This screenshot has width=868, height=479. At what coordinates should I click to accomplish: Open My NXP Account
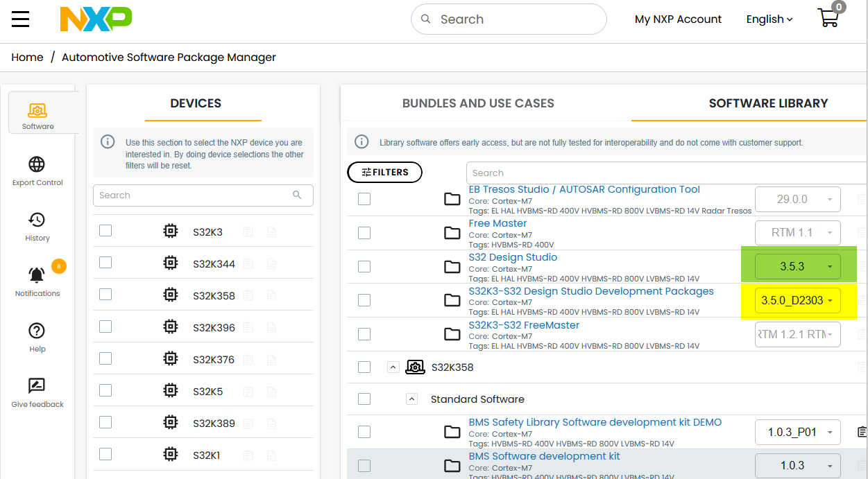click(678, 19)
